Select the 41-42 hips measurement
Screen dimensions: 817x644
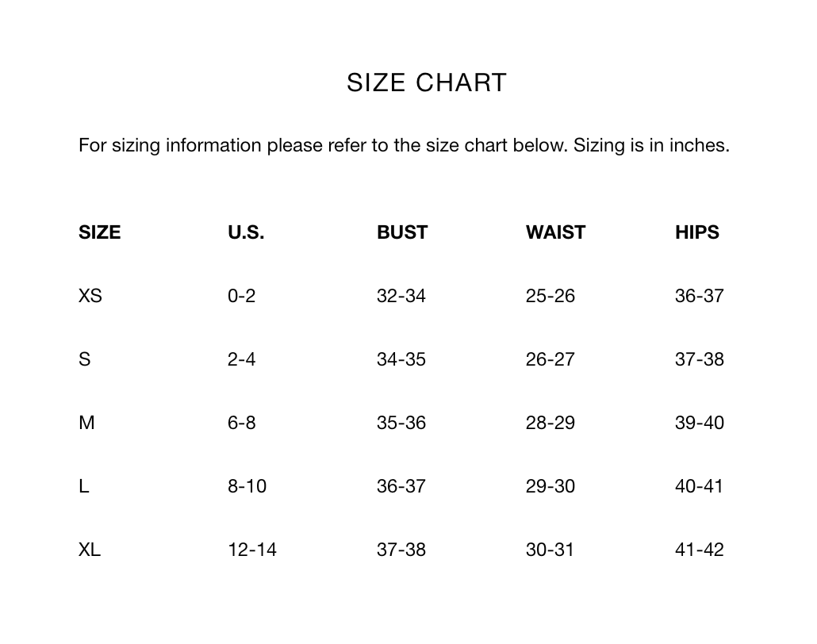(700, 550)
